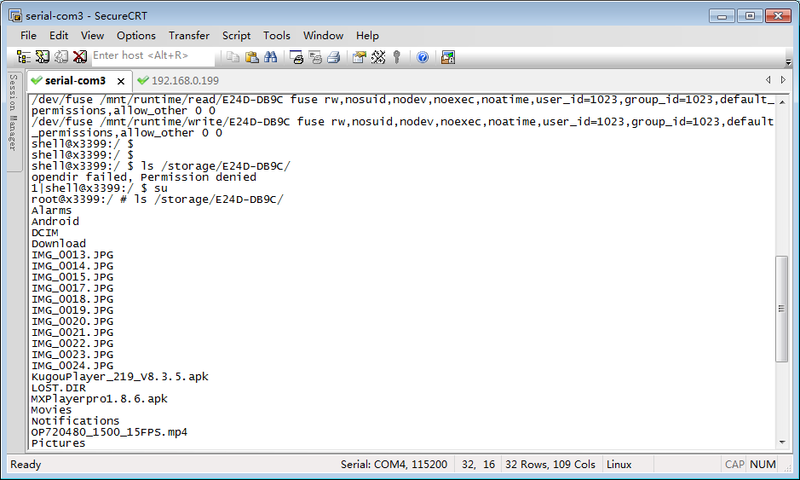The height and width of the screenshot is (480, 800).
Task: Click the Enter host input field
Action: point(152,57)
